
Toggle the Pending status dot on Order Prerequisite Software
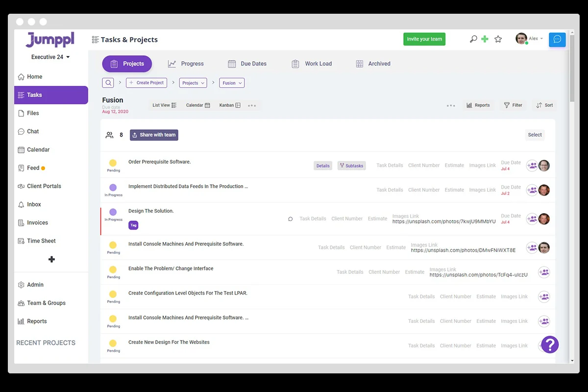click(x=113, y=163)
